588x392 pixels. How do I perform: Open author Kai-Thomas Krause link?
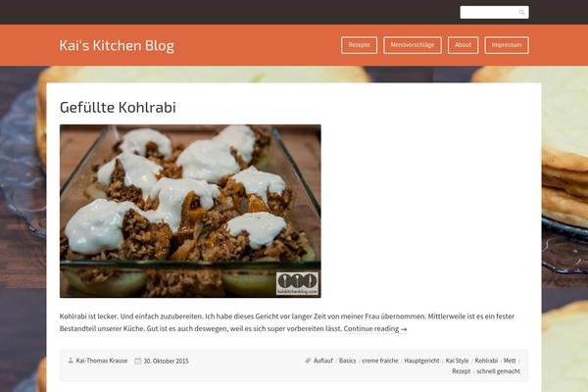(x=102, y=361)
